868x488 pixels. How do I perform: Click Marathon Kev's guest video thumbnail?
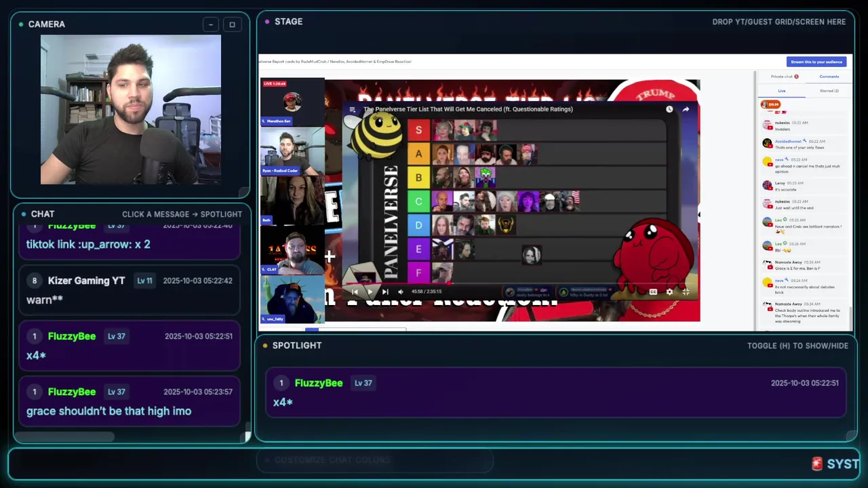pos(292,102)
